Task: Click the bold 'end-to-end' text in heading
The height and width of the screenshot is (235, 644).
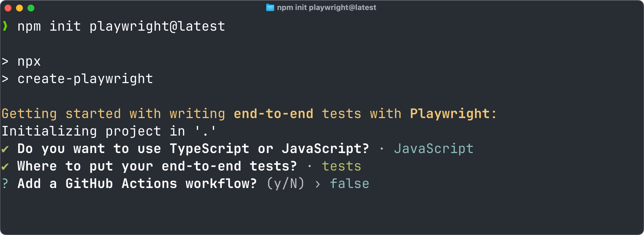Action: (274, 114)
